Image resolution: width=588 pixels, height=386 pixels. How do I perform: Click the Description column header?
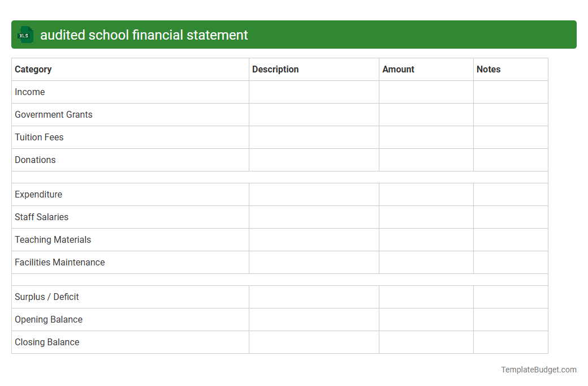click(x=275, y=69)
